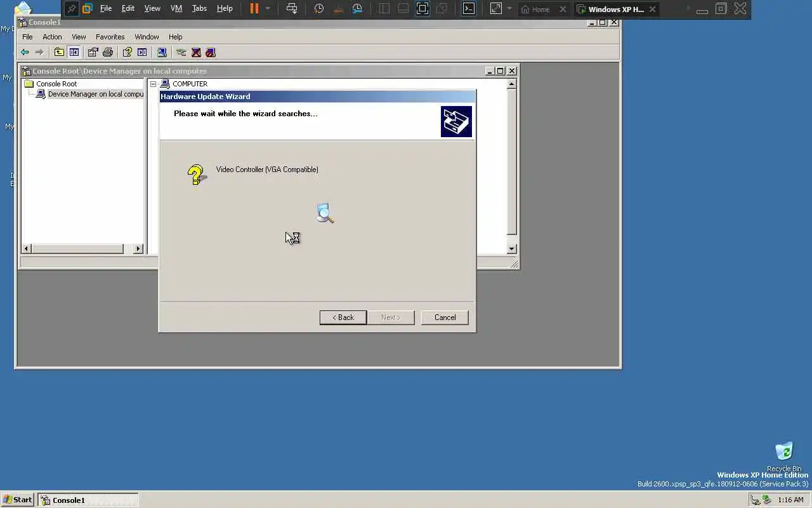Click the console tree scrollbar left arrow

27,249
